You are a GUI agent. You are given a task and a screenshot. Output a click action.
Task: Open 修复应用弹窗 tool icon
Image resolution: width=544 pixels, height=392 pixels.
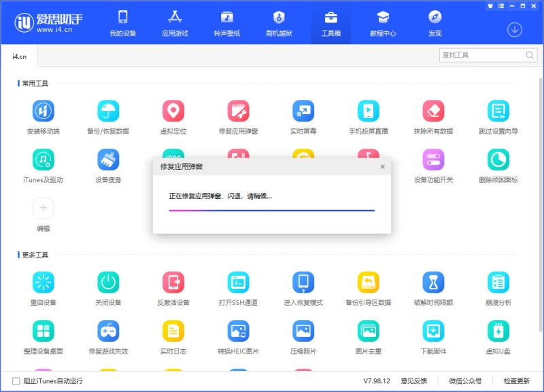(239, 111)
